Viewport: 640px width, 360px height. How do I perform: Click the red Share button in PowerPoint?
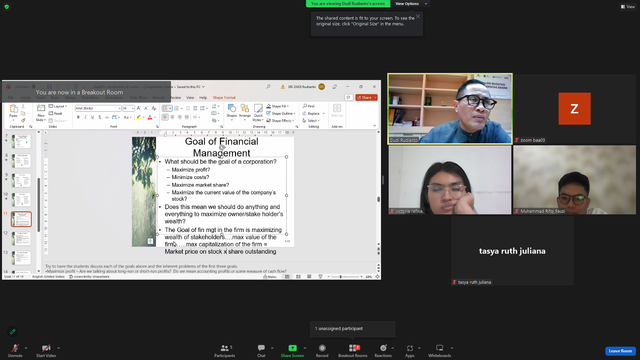coord(366,98)
